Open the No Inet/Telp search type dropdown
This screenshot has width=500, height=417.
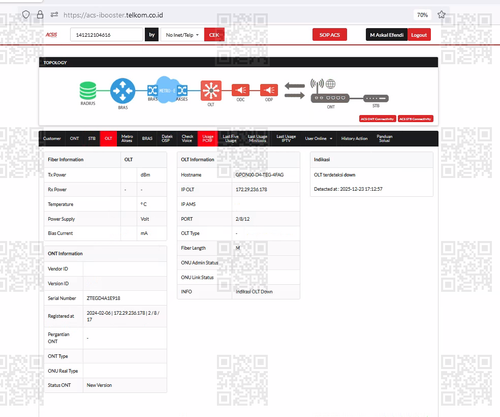pyautogui.click(x=182, y=35)
